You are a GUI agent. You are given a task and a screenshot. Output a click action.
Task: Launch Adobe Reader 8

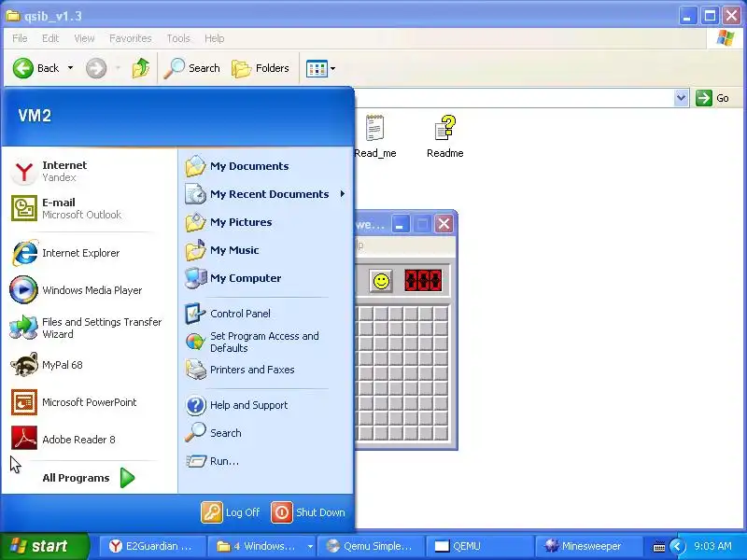89,439
